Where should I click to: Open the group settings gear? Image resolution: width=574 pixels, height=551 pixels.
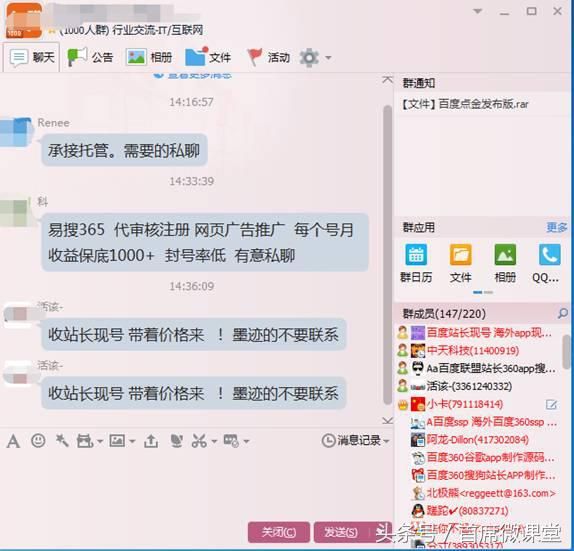(x=309, y=57)
